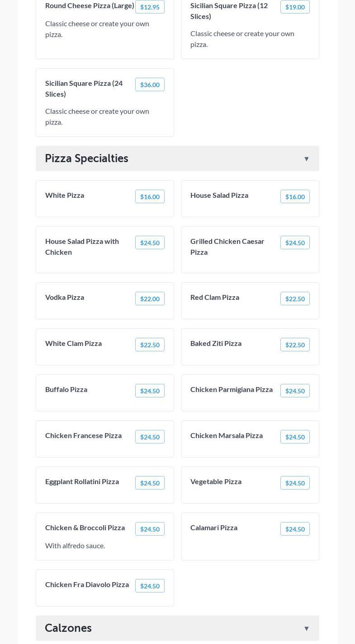This screenshot has height=644, width=355.
Task: Open the Vegetable Pizza item card
Action: click(216, 482)
